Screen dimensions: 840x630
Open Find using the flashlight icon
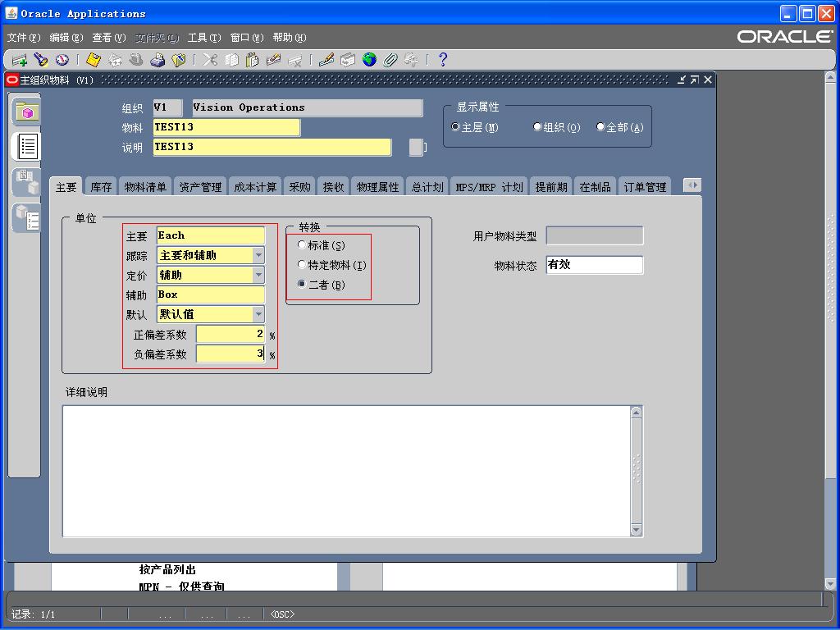[x=41, y=60]
